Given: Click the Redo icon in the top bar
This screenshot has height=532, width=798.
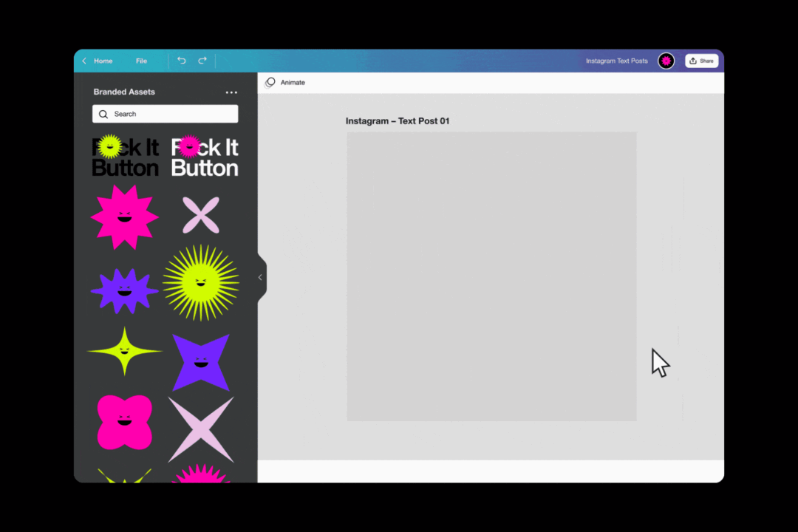Looking at the screenshot, I should 202,61.
